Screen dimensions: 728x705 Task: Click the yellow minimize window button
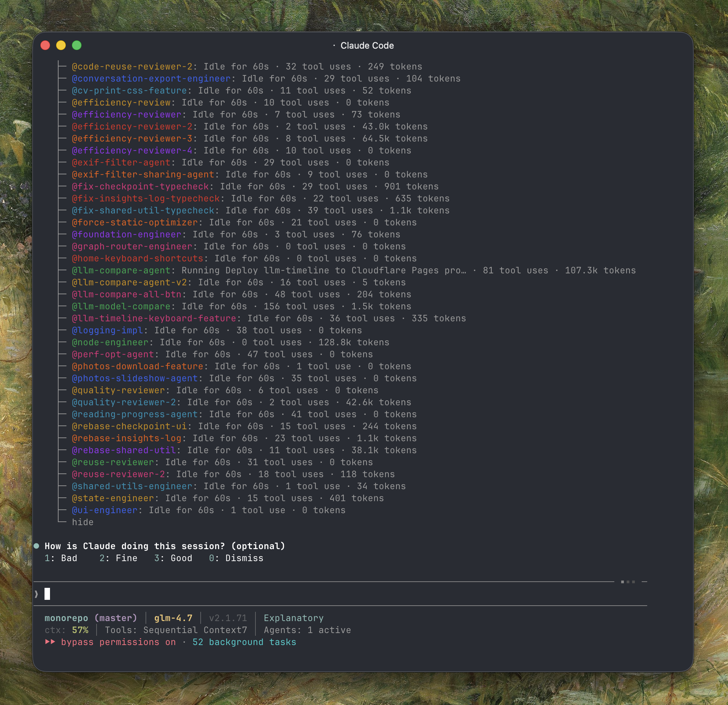pos(61,45)
